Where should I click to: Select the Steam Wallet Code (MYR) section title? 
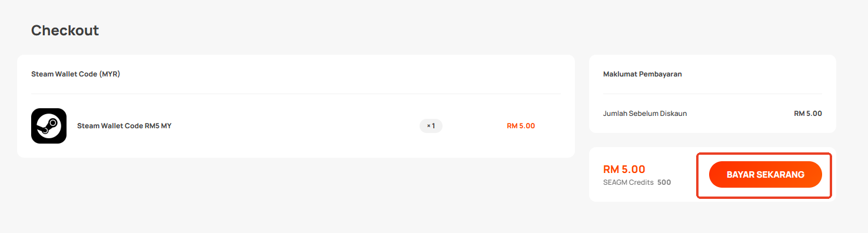click(x=75, y=74)
